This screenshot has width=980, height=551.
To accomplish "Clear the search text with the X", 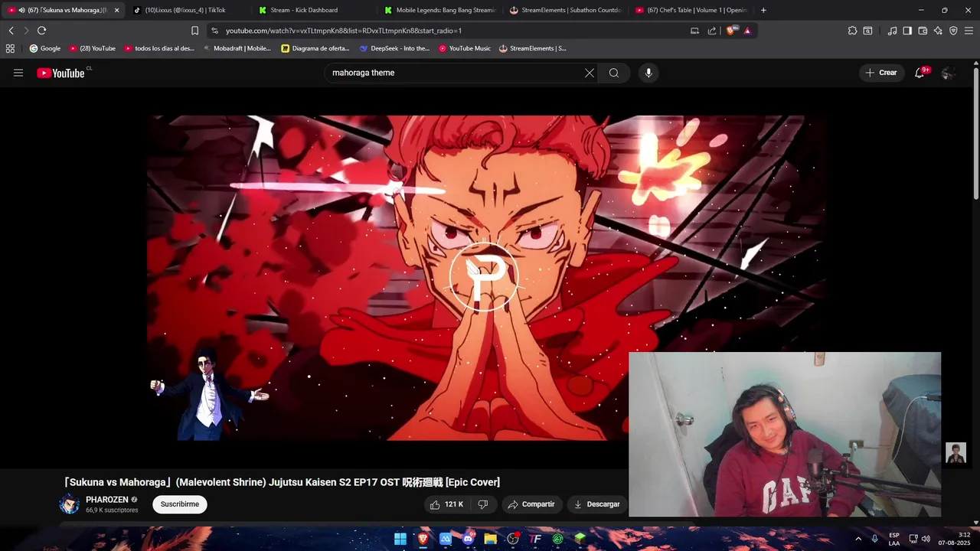I will tap(590, 73).
